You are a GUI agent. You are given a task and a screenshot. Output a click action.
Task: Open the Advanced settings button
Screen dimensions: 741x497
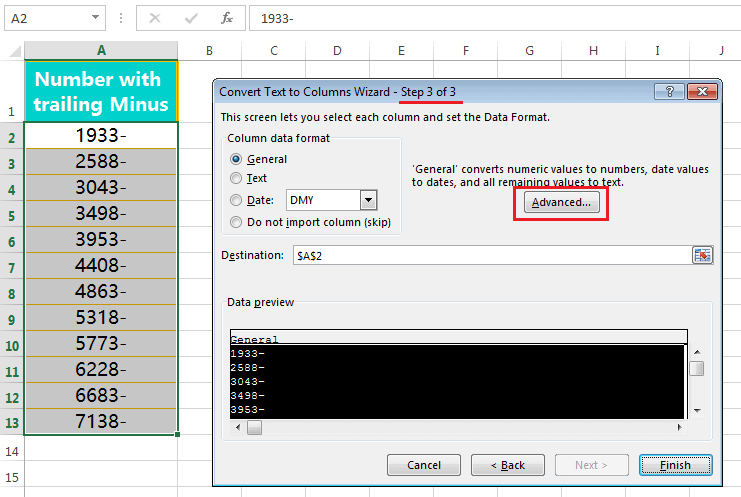pos(561,202)
